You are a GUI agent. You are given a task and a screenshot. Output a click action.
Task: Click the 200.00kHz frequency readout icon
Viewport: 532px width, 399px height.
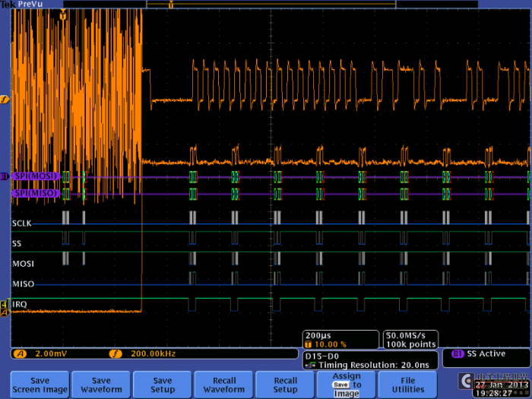[x=116, y=354]
